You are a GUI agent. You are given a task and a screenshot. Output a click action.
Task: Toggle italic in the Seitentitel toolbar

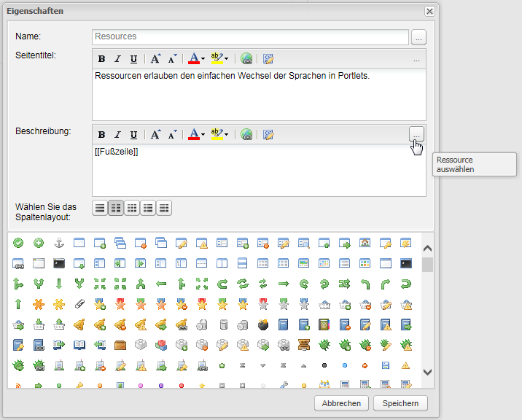(117, 59)
